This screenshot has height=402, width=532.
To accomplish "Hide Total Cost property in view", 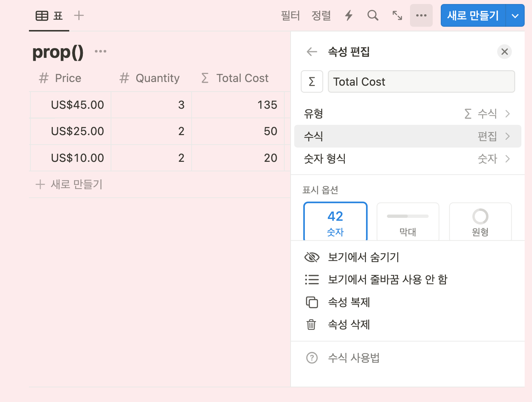I will (408, 257).
